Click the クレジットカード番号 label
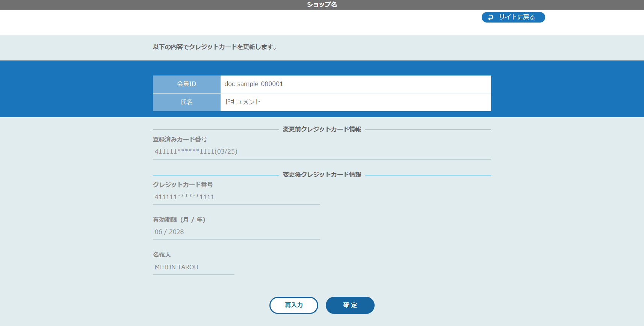 pyautogui.click(x=183, y=185)
